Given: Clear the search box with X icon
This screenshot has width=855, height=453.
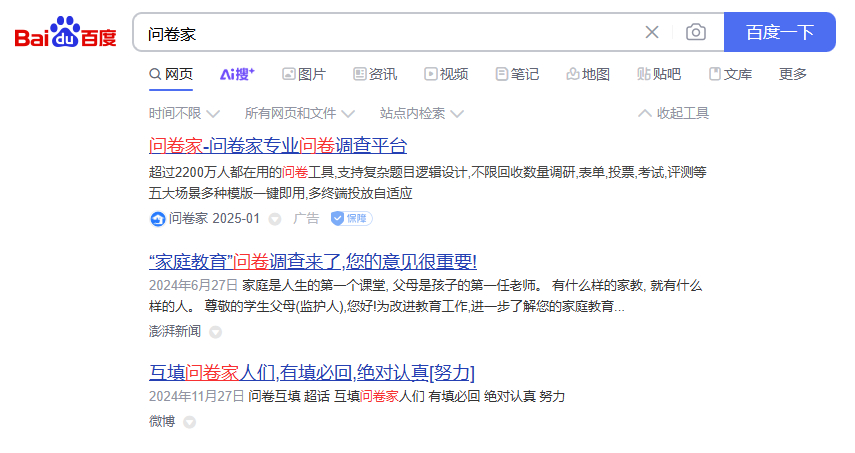Looking at the screenshot, I should pos(652,32).
